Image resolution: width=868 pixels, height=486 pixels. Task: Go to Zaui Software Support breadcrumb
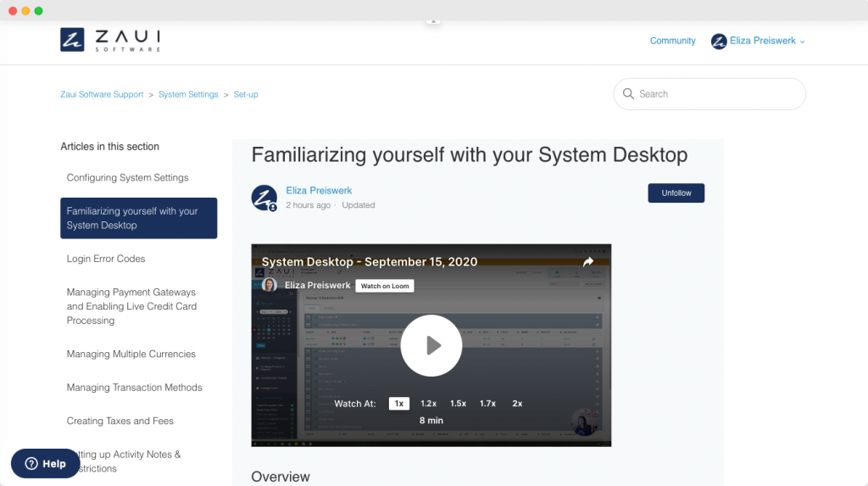(102, 94)
